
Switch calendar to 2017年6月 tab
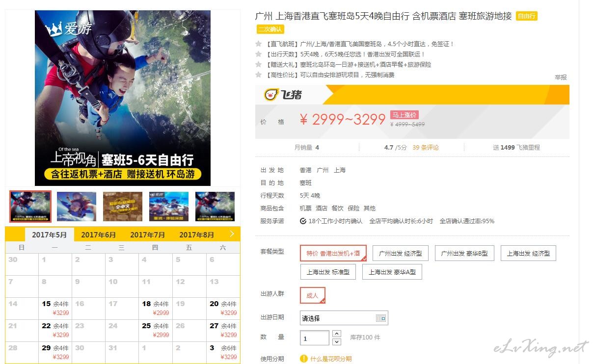coord(99,235)
